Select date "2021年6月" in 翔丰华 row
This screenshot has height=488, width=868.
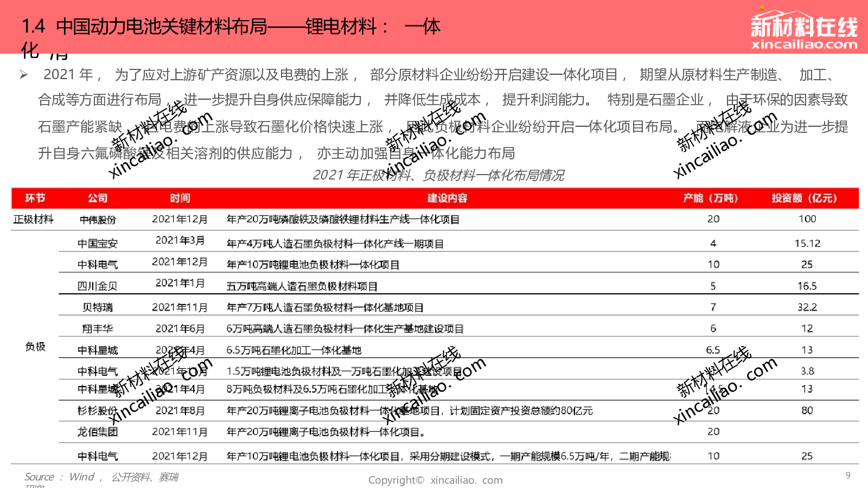180,329
